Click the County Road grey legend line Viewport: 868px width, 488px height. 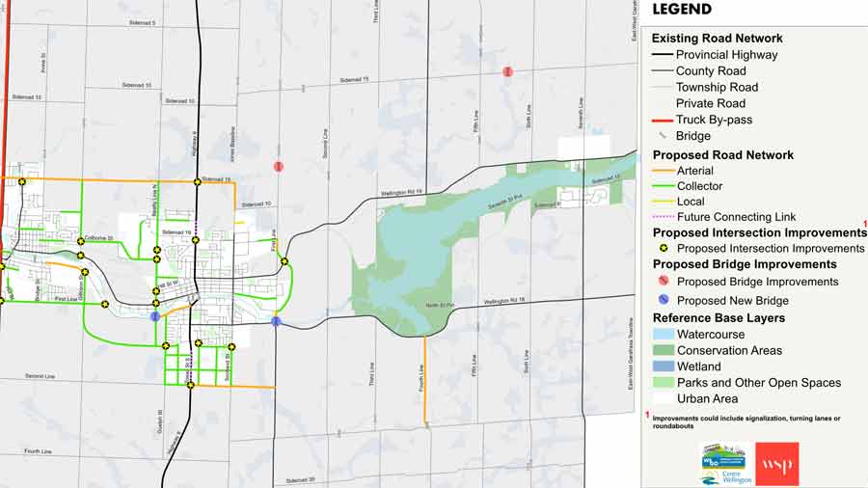coord(663,70)
